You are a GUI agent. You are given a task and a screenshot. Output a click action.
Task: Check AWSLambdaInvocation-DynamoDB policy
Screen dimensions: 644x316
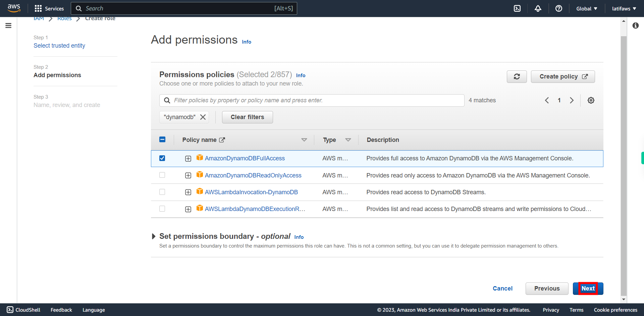(x=162, y=192)
